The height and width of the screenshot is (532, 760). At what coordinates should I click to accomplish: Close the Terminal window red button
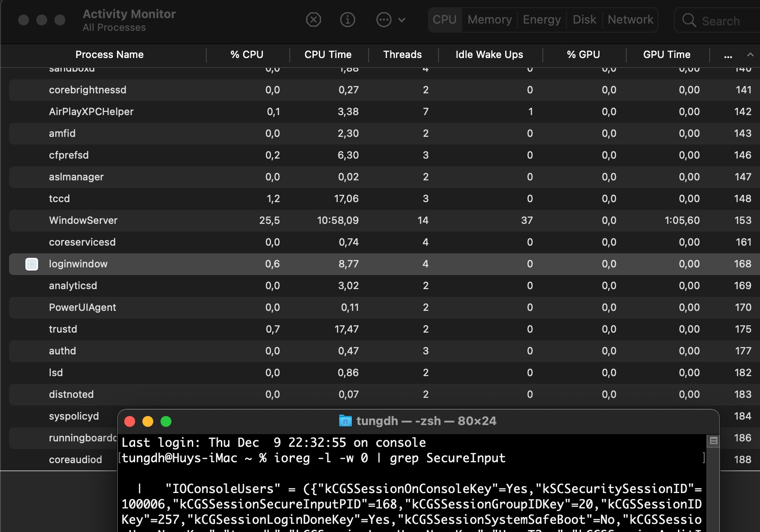(x=130, y=421)
